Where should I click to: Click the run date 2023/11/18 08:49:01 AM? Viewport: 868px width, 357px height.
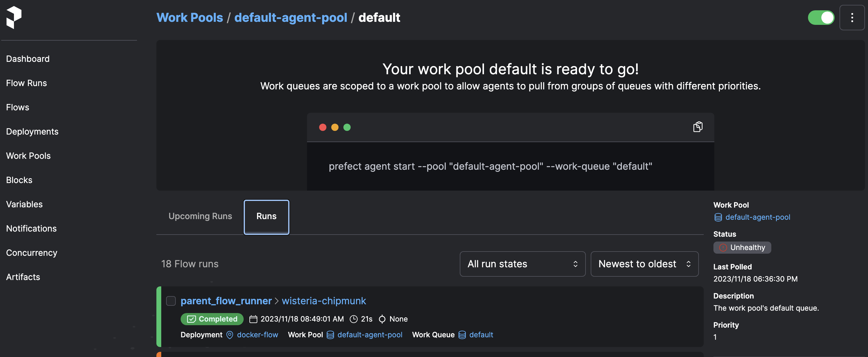tap(302, 319)
